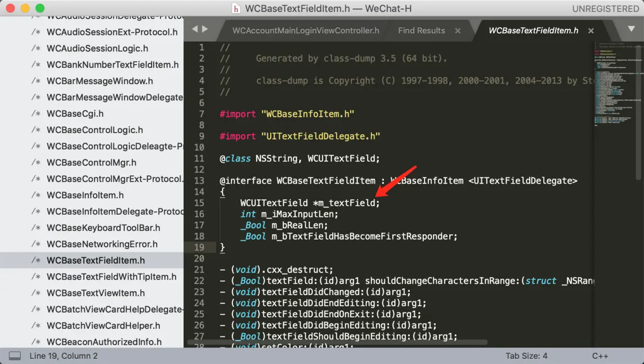Open the tab list dropdown arrow
Screen dimensions: 644x364
point(632,29)
